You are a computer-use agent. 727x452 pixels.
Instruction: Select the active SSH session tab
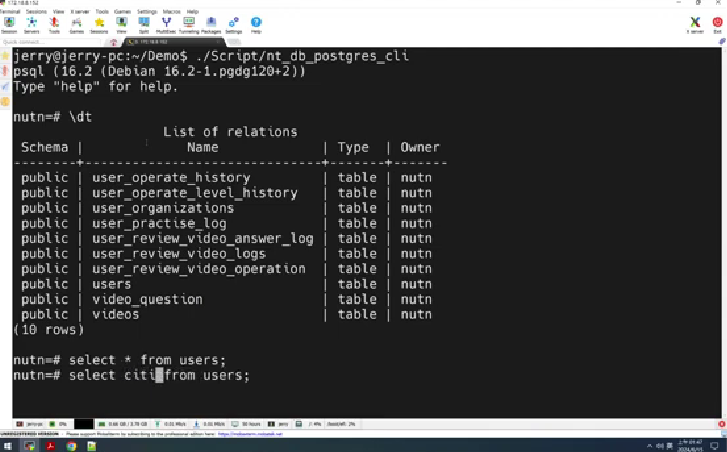(x=174, y=42)
